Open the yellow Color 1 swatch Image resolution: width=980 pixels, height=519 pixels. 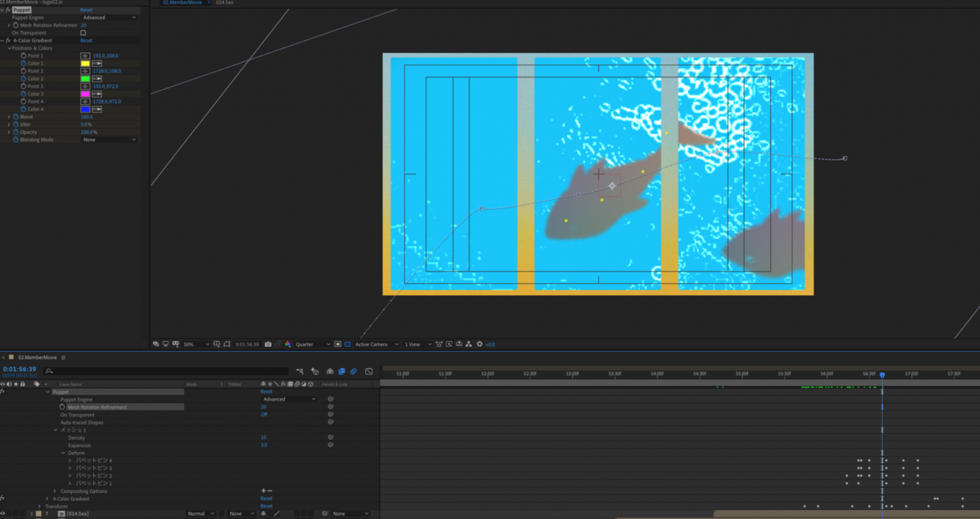85,63
